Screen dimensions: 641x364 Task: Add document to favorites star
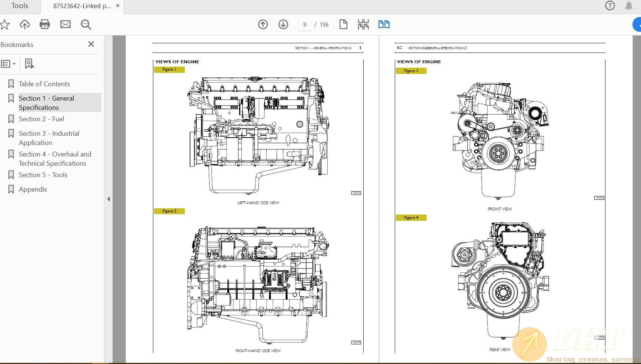coord(5,24)
